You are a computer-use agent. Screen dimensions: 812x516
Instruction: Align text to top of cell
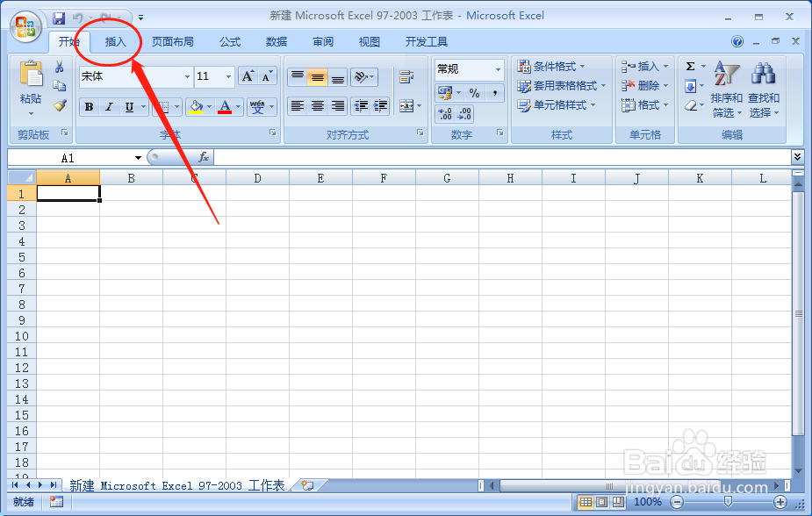(298, 77)
